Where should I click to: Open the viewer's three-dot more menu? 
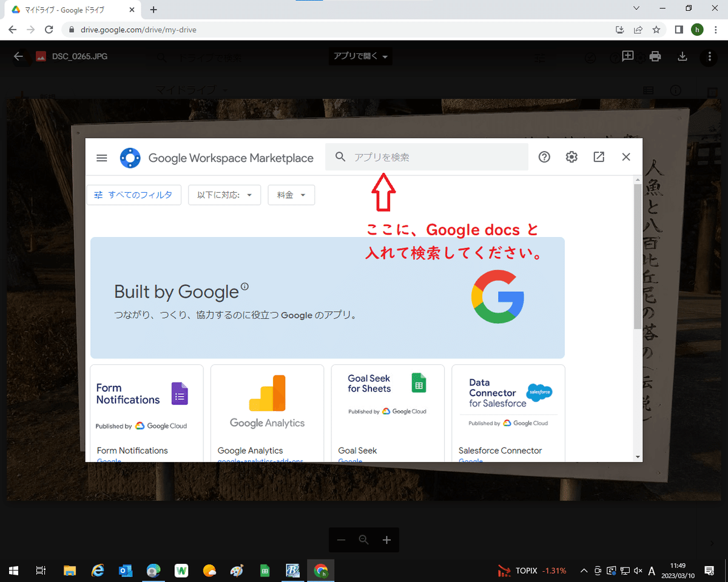point(709,56)
